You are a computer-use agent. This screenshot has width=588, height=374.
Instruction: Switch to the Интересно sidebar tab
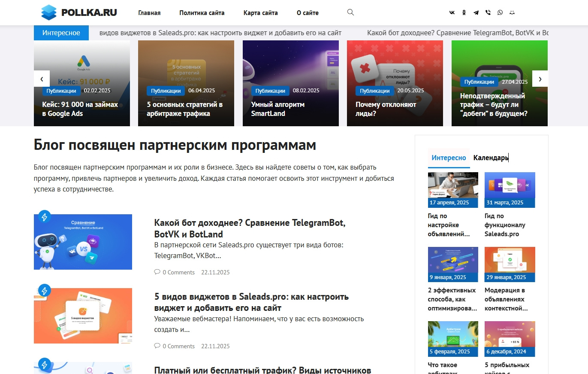(449, 158)
